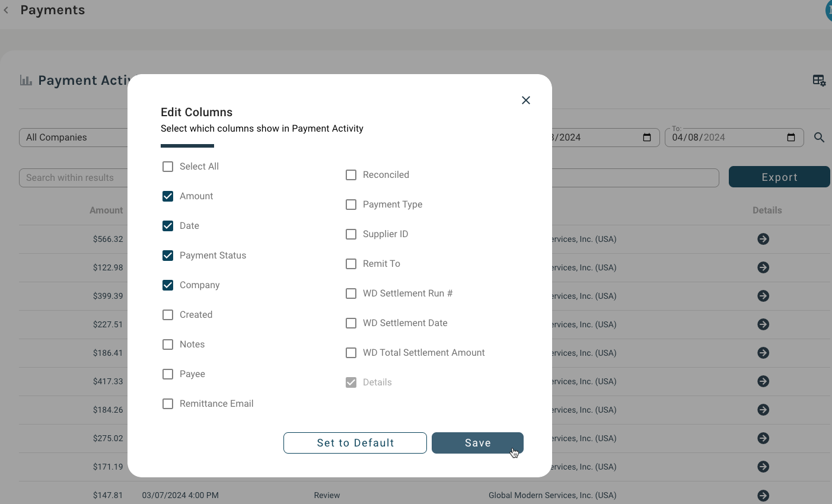The height and width of the screenshot is (504, 832).
Task: Click the user avatar in the top corner
Action: click(828, 10)
